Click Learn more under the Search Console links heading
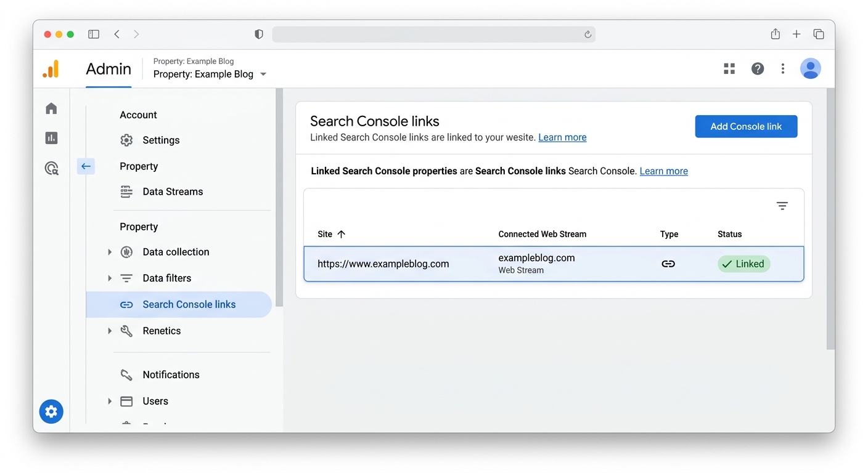This screenshot has width=868, height=473. (562, 137)
